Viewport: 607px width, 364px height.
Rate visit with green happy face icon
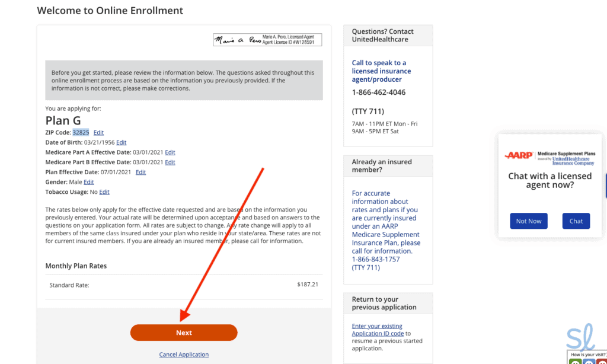pyautogui.click(x=575, y=362)
